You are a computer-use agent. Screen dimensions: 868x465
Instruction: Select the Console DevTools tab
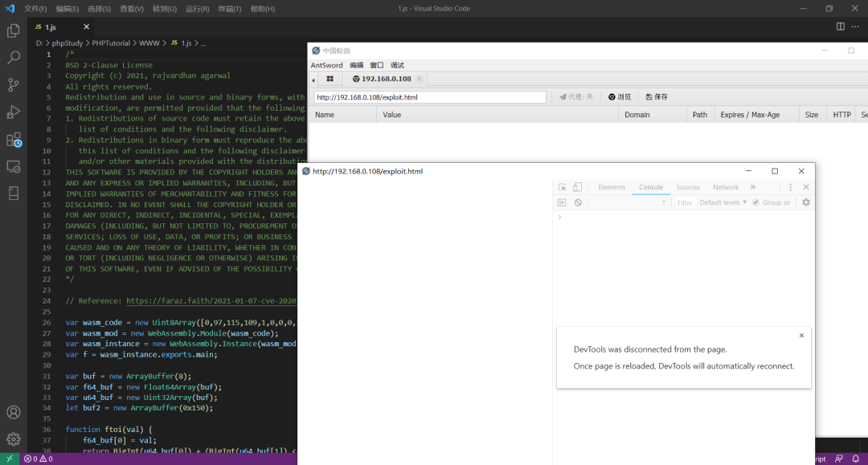(x=650, y=187)
